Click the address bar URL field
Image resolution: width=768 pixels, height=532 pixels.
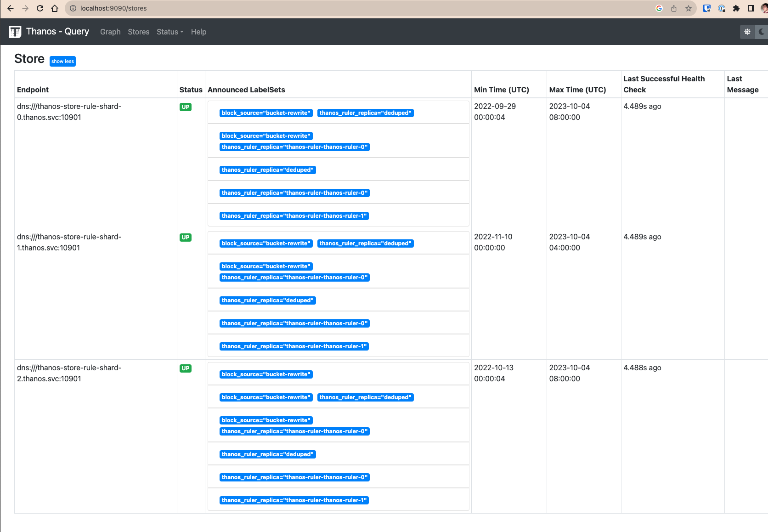tap(114, 8)
